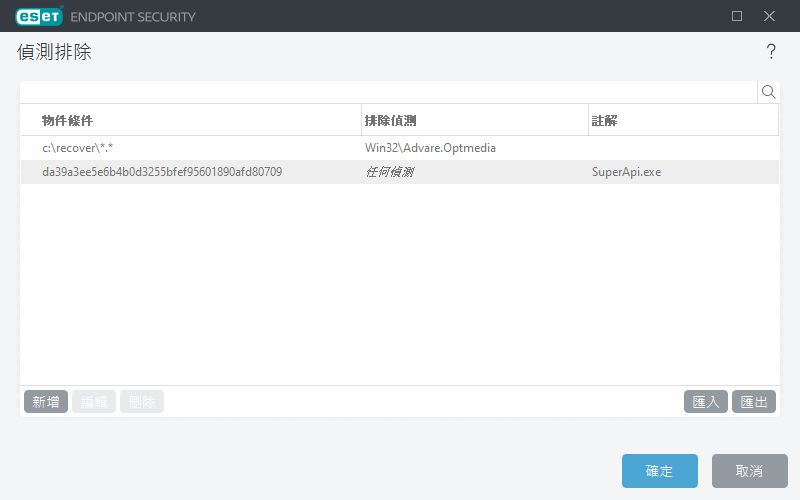Cancel the dialog with 取消
Image resolution: width=800 pixels, height=500 pixels.
[749, 471]
